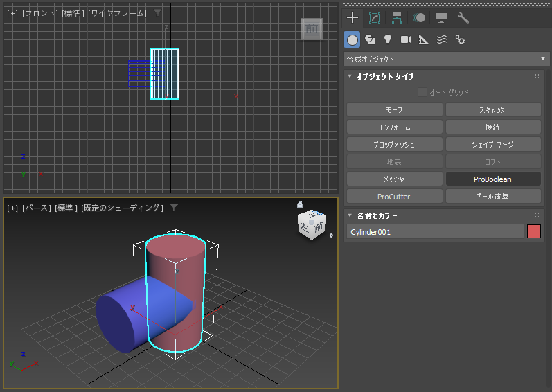This screenshot has height=392, width=552.
Task: Click the モーフ button
Action: point(394,110)
